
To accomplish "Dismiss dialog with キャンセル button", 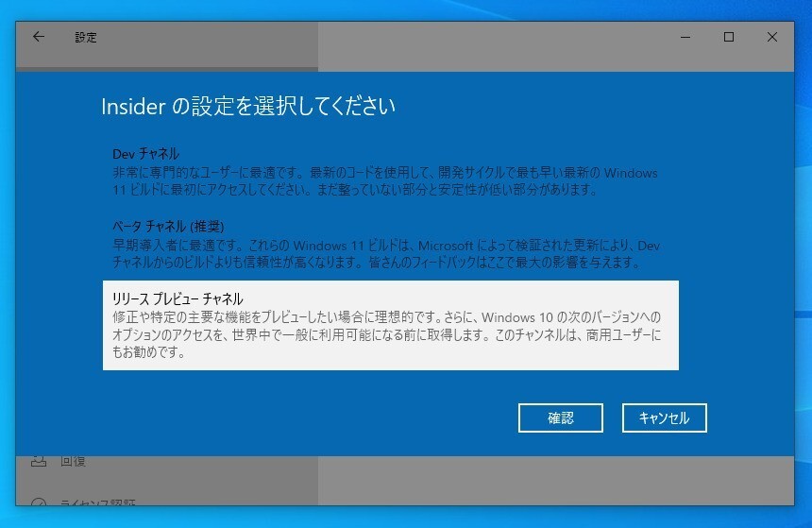I will pyautogui.click(x=665, y=417).
